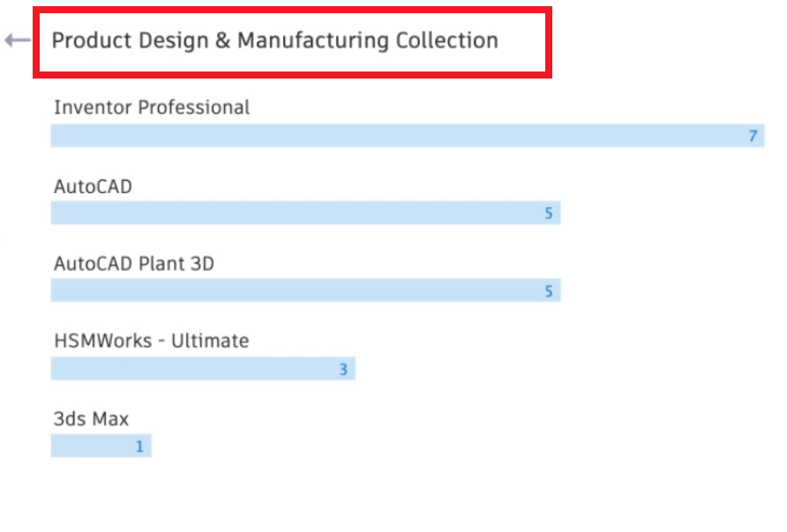Viewport: 787px width, 532px height.
Task: Click the count 5 on Plant 3D bar
Action: [x=549, y=291]
